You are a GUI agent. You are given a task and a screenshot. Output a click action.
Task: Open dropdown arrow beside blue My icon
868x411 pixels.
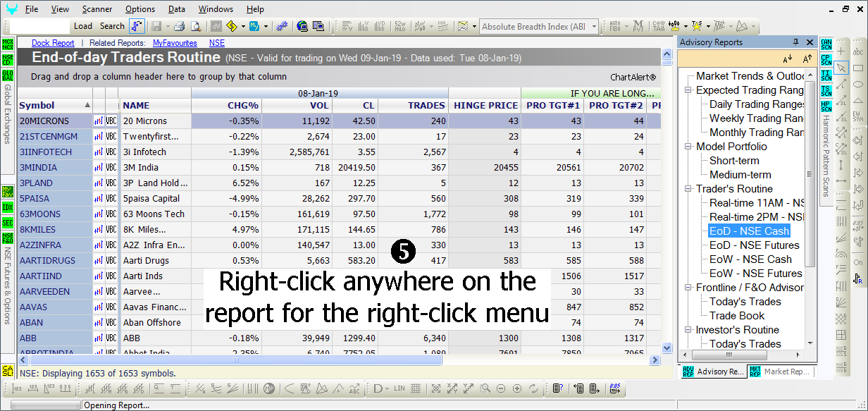pos(266,26)
